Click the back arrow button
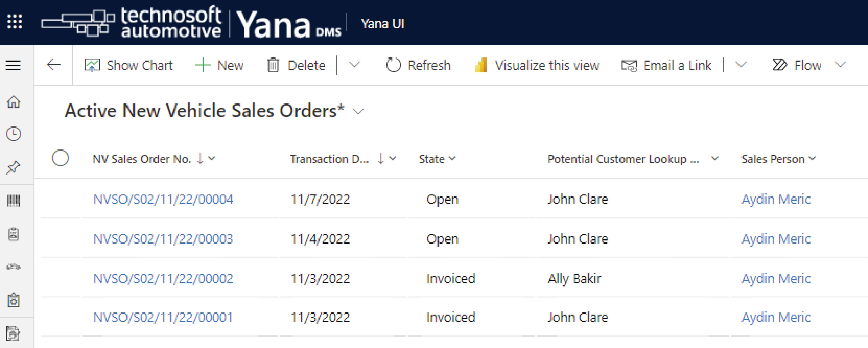The image size is (868, 348). click(54, 65)
